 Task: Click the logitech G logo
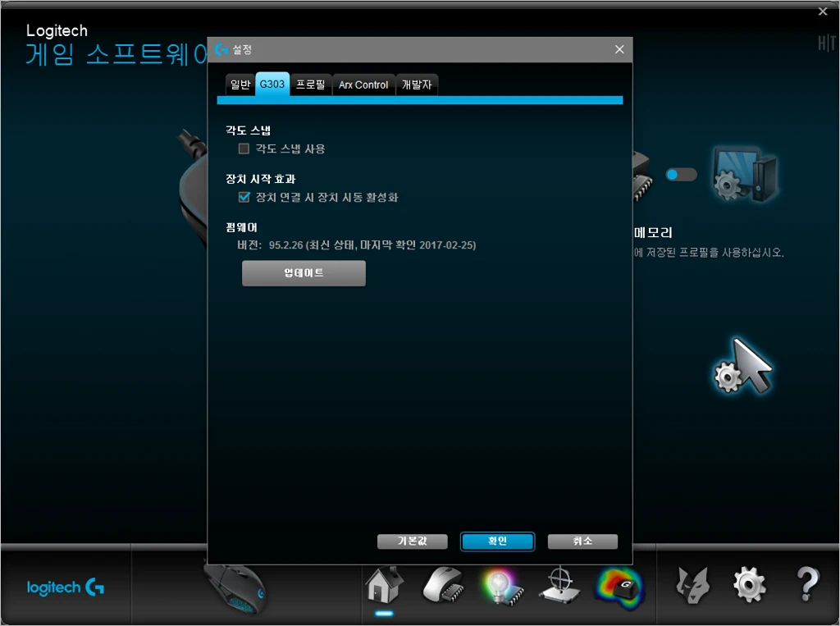[x=66, y=587]
